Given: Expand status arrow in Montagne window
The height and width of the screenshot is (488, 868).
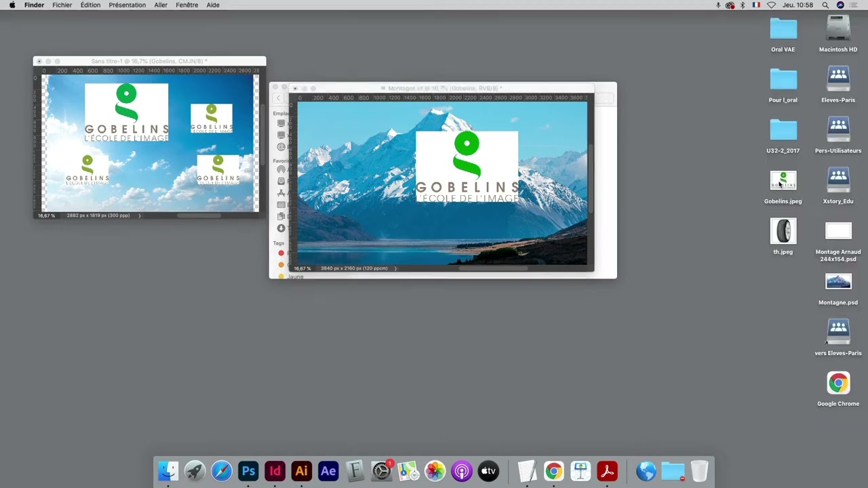Looking at the screenshot, I should pos(395,268).
